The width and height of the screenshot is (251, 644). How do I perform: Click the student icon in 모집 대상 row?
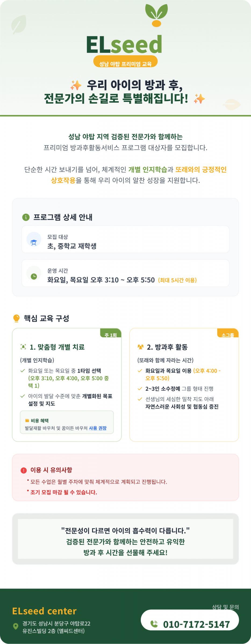coord(34,242)
